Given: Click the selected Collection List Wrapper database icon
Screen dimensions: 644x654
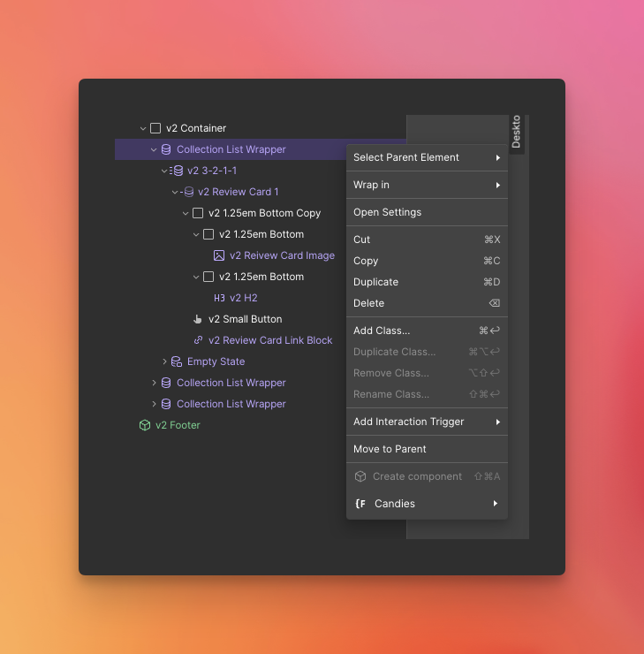Looking at the screenshot, I should tap(166, 149).
